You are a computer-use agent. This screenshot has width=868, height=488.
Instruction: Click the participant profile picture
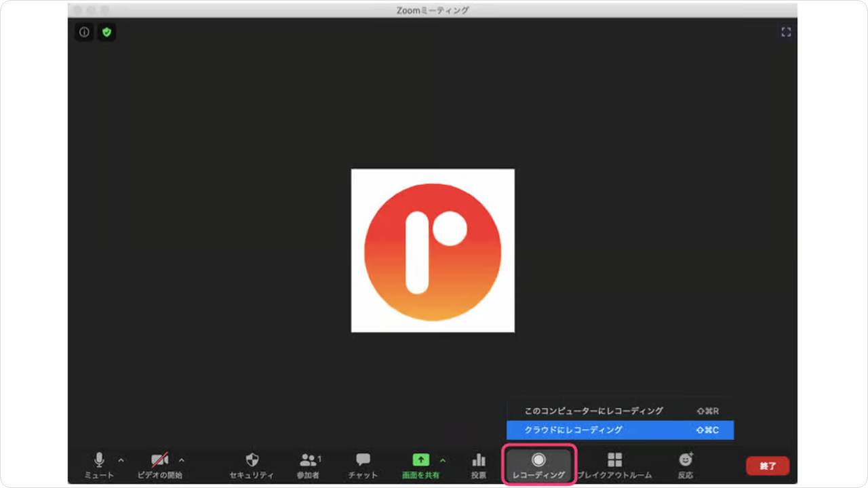[x=433, y=251]
